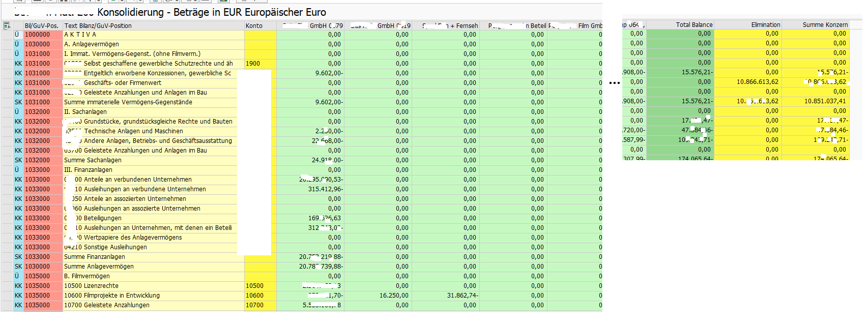Select the Summe Sachanlagen text cell

pyautogui.click(x=93, y=160)
